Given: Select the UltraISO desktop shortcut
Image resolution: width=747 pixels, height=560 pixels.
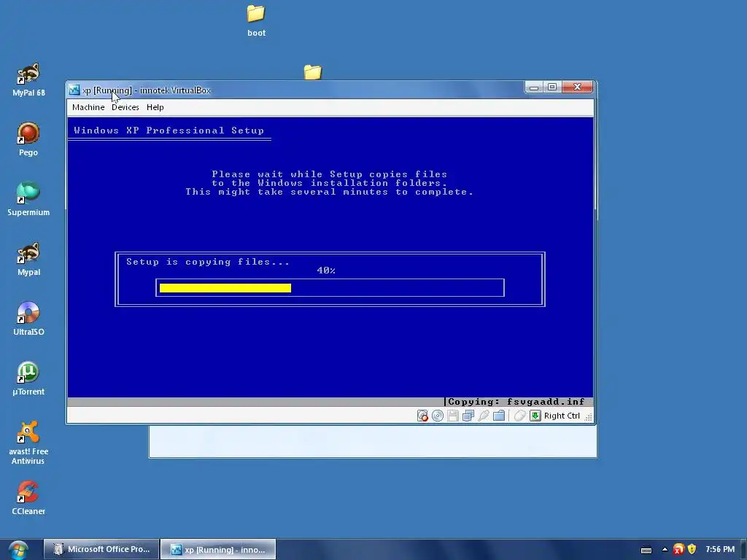Looking at the screenshot, I should [x=28, y=319].
